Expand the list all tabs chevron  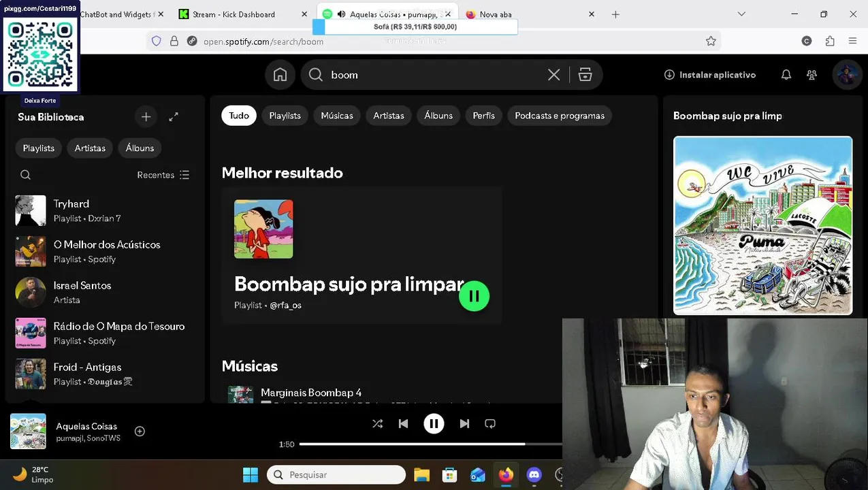[741, 14]
